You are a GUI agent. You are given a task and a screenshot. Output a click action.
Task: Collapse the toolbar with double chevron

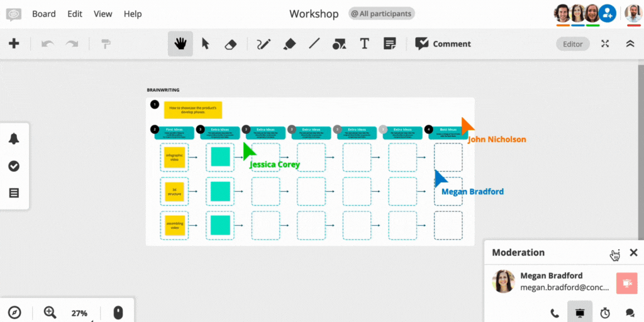(630, 44)
